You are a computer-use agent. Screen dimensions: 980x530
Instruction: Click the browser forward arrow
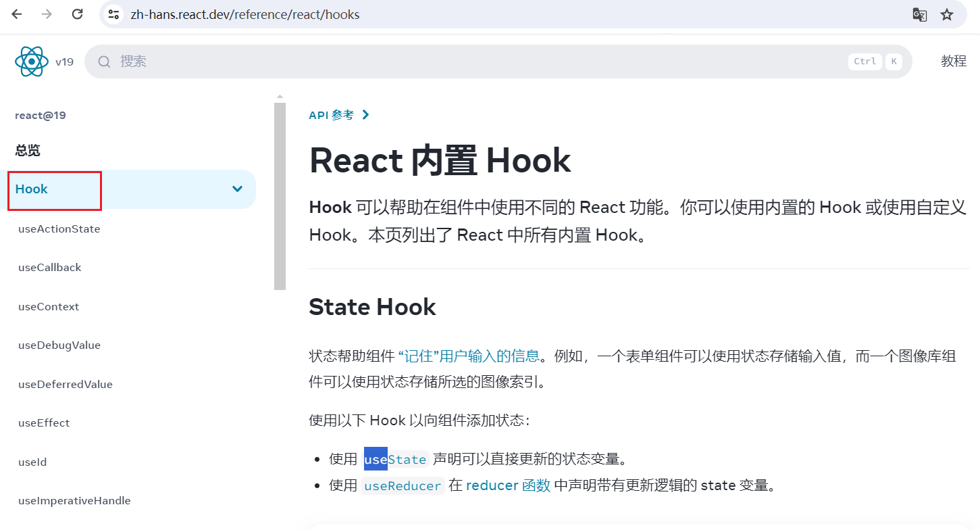pyautogui.click(x=47, y=14)
